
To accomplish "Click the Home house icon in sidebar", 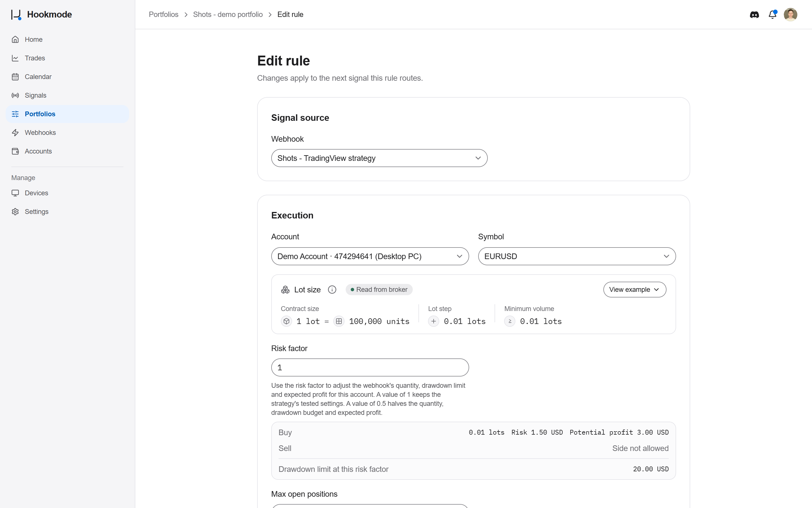I will [15, 39].
